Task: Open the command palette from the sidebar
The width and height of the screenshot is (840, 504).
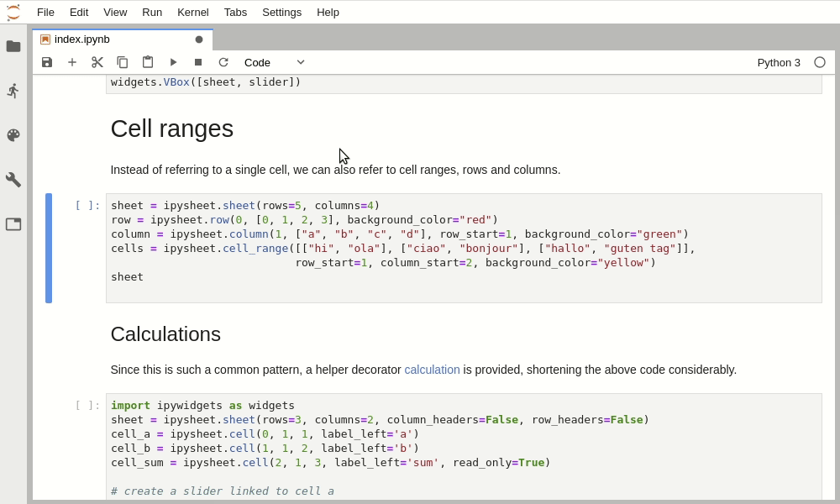Action: 13,135
